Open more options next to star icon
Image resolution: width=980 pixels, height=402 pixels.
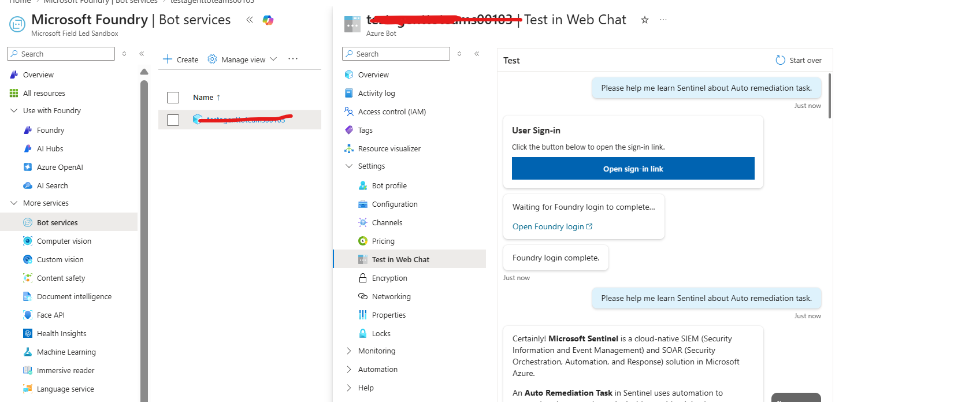[x=663, y=20]
